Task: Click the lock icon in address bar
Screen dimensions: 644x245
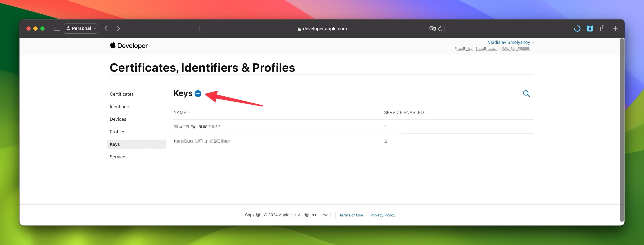Action: [299, 29]
